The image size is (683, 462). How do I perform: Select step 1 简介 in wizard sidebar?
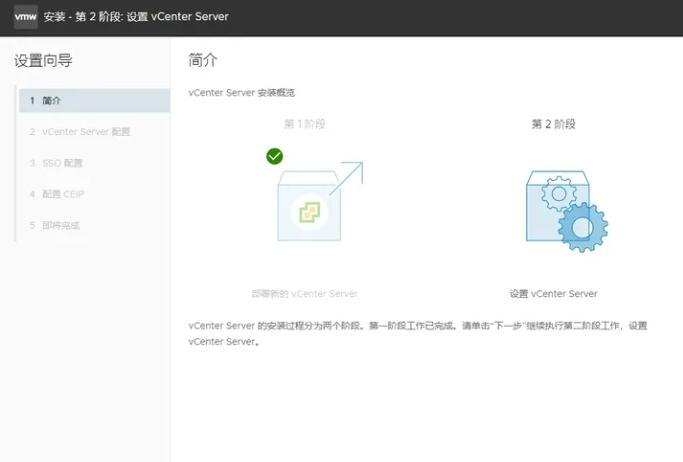94,101
